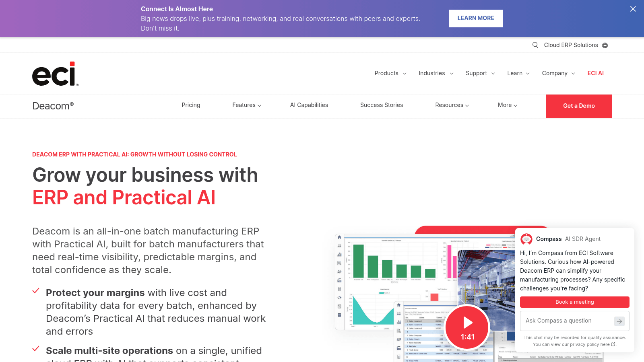Click the 'Grow your business with' heading

[x=145, y=175]
